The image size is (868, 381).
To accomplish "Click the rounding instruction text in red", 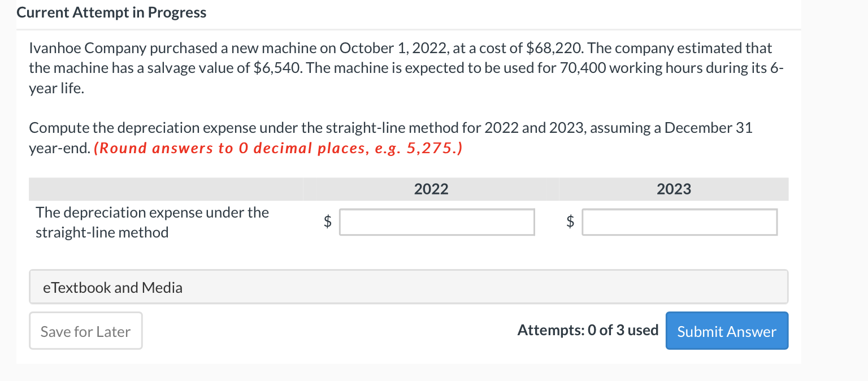I will [279, 148].
